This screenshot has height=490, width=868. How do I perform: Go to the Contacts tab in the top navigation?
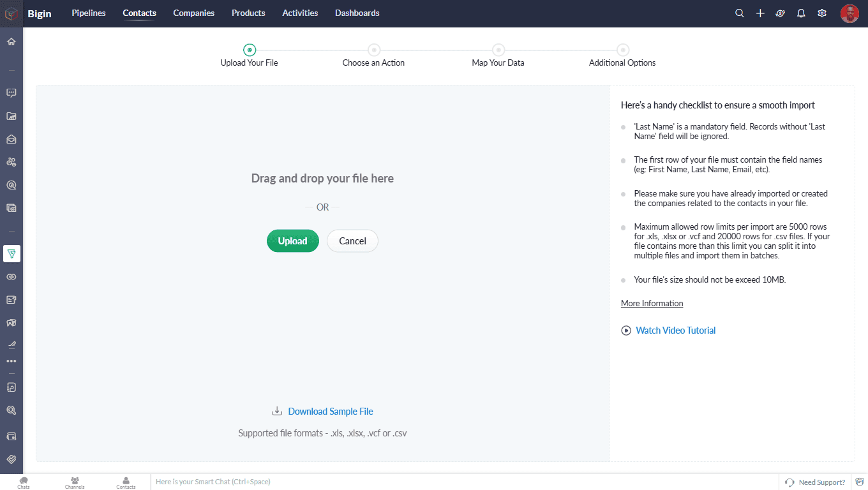pos(140,13)
